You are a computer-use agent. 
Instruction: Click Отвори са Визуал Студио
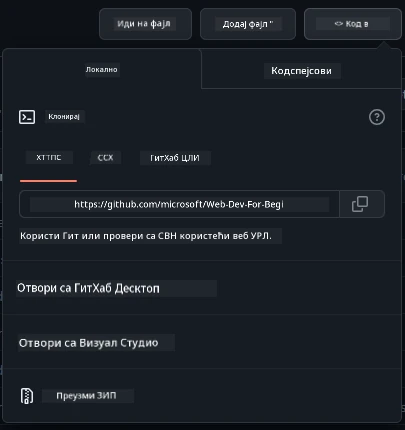pos(89,343)
